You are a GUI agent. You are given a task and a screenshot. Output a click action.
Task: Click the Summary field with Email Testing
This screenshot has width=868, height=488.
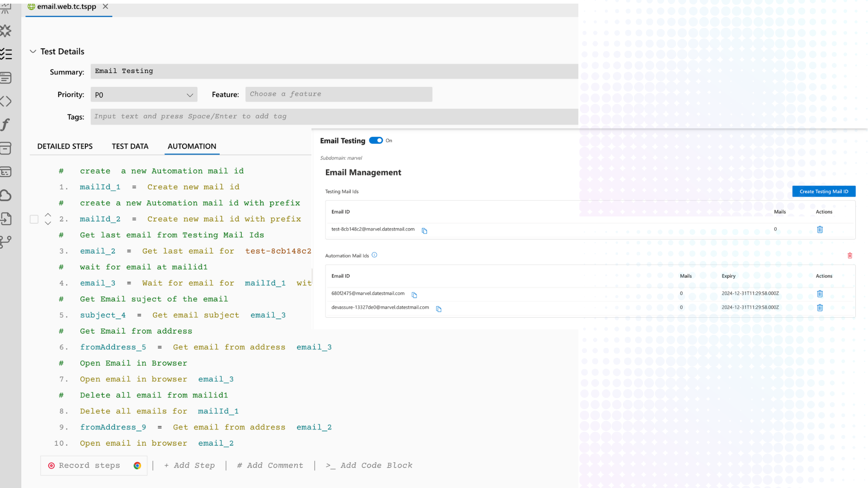335,71
